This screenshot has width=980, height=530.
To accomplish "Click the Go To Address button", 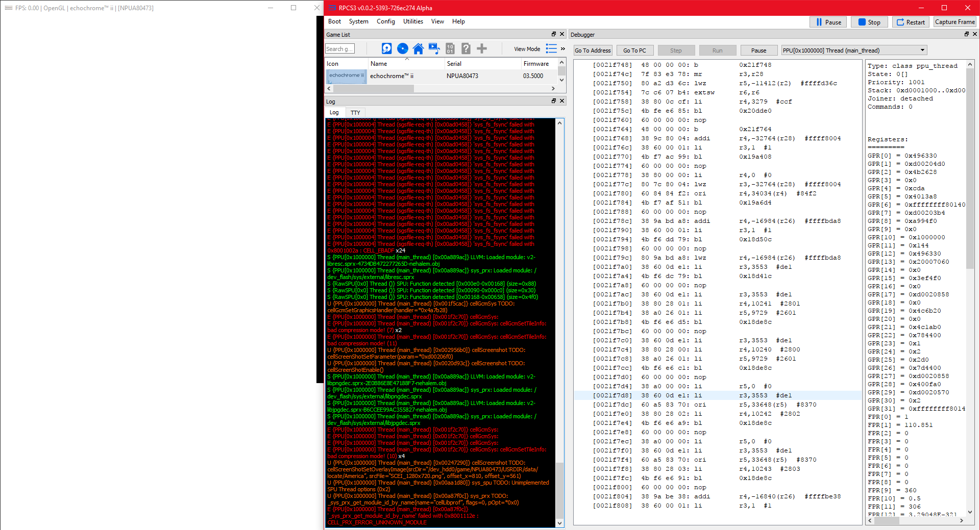I will (x=592, y=51).
